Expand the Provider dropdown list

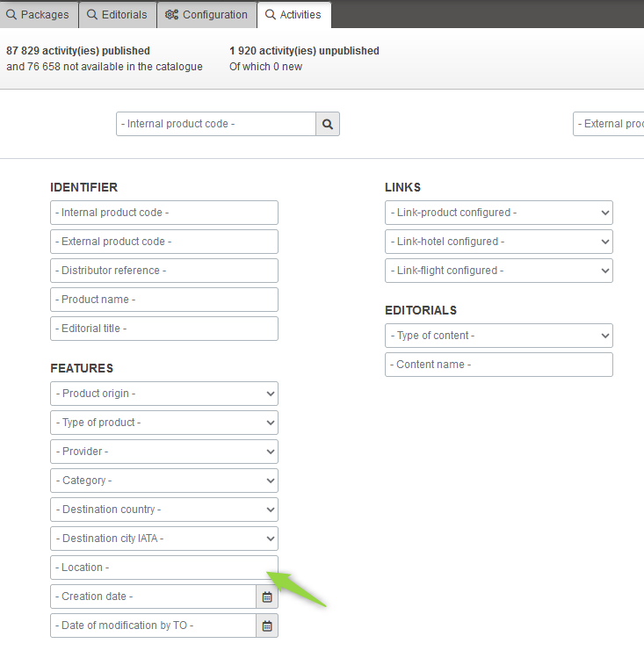coord(164,452)
